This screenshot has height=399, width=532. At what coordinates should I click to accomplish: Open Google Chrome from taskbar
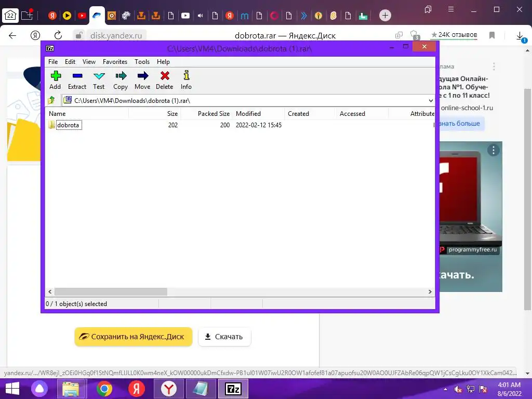point(104,389)
